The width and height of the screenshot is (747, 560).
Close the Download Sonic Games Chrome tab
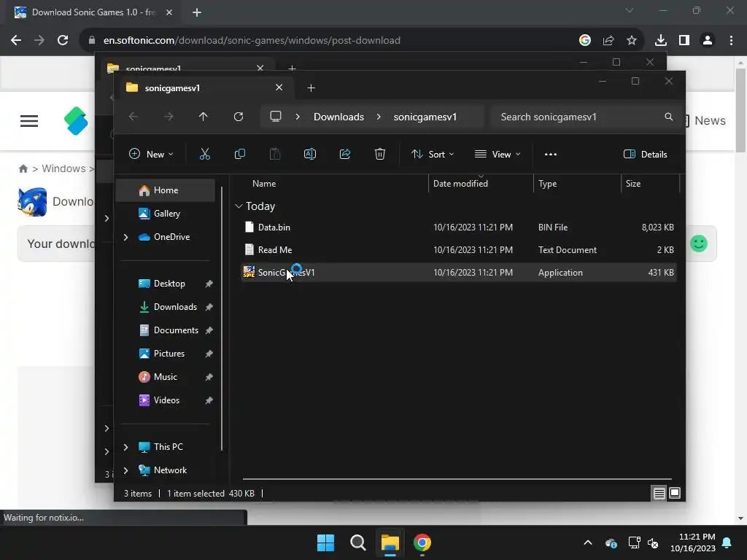pos(169,12)
